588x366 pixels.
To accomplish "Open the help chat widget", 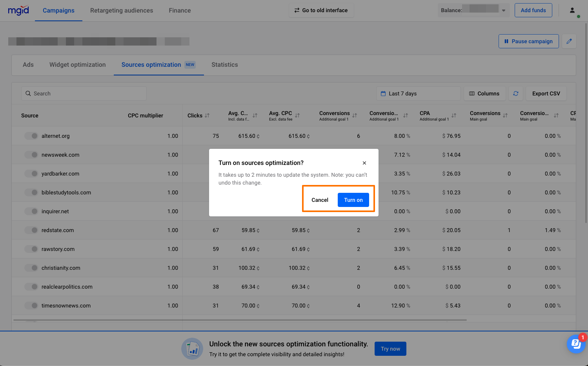I will pyautogui.click(x=576, y=344).
